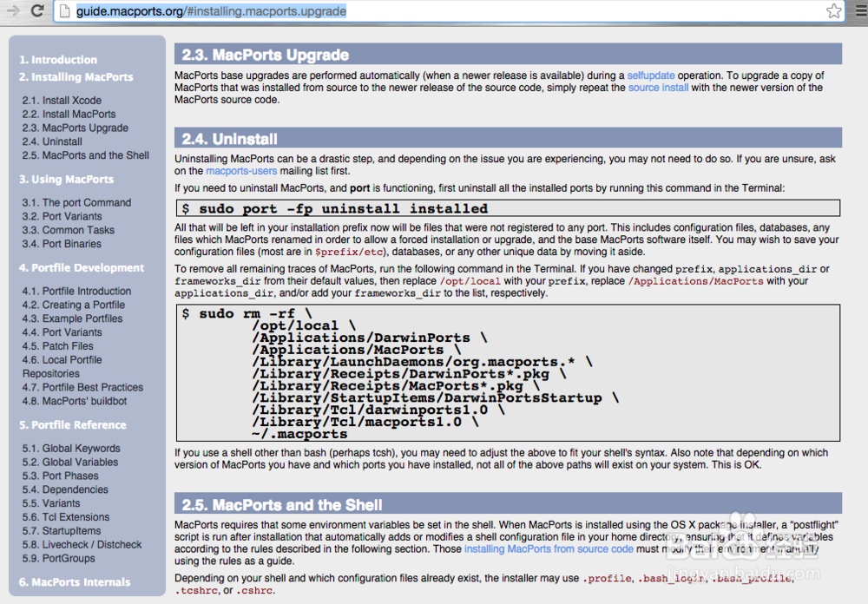Open the Chrome menu icon
This screenshot has width=868, height=604.
(x=861, y=11)
